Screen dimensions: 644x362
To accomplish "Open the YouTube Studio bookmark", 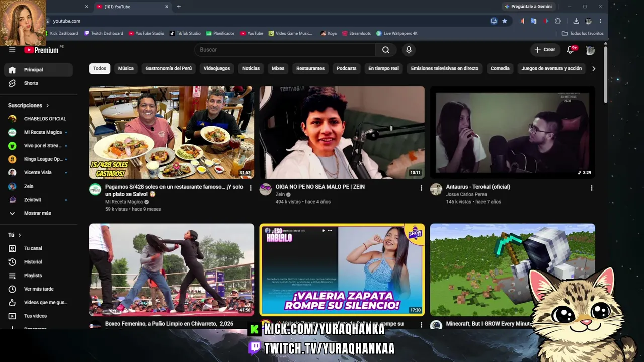I will coord(146,33).
